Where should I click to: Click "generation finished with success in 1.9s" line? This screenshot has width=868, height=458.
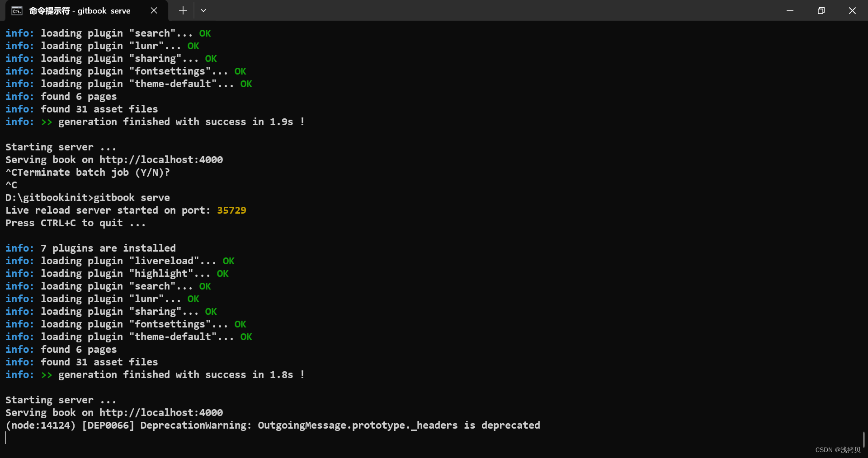coord(155,122)
